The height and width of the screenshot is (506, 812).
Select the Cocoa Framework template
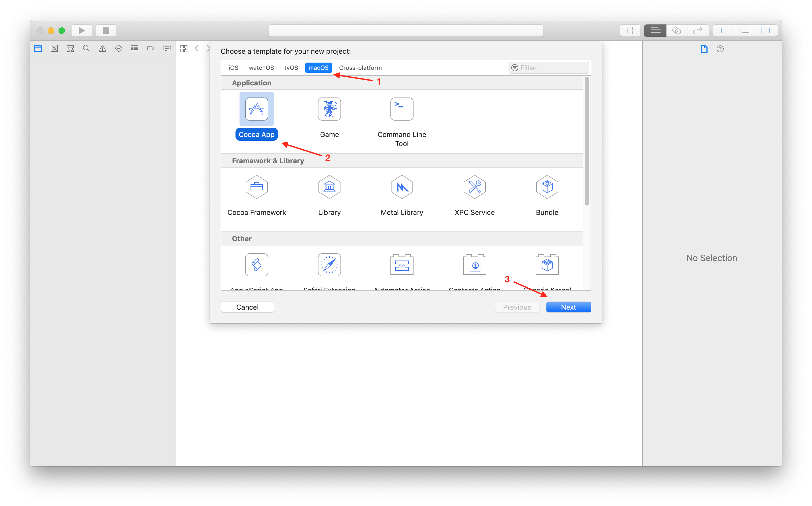pyautogui.click(x=256, y=187)
